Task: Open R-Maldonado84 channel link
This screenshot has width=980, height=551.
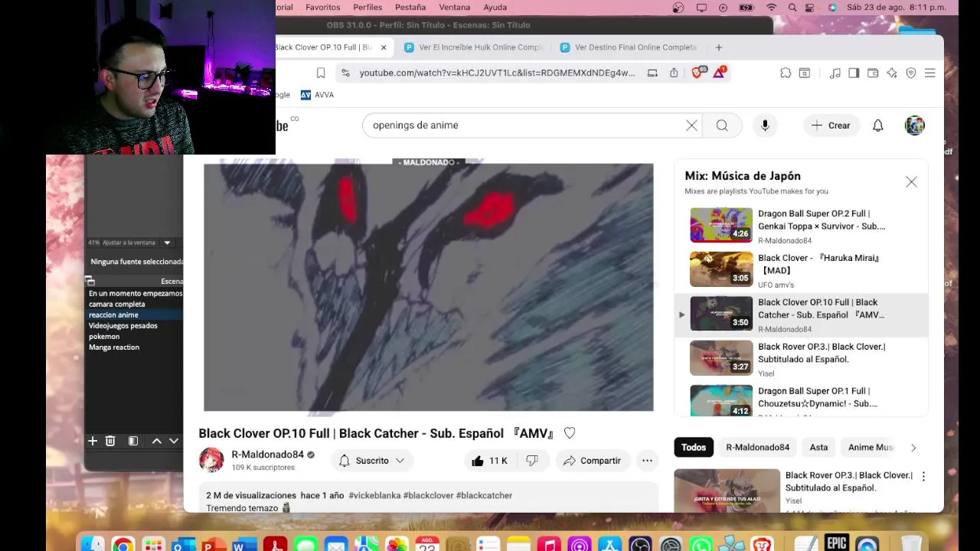Action: 267,455
